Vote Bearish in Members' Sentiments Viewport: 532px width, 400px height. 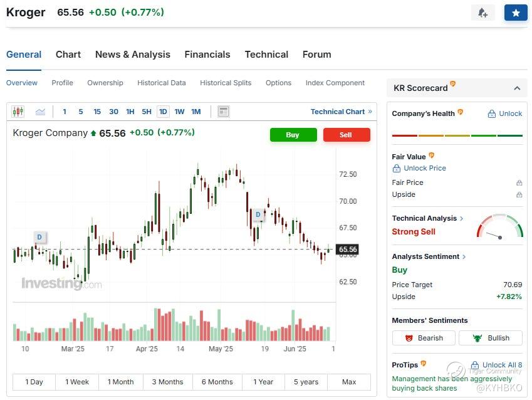pyautogui.click(x=424, y=338)
